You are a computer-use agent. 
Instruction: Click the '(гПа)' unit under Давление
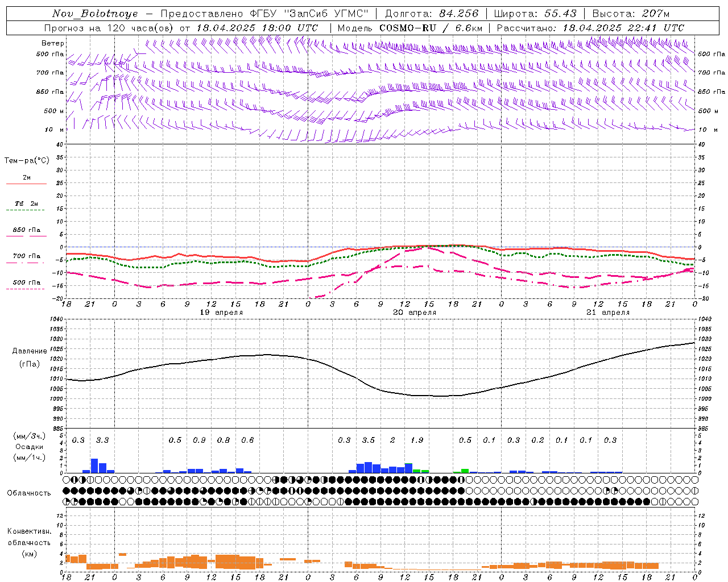[30, 364]
